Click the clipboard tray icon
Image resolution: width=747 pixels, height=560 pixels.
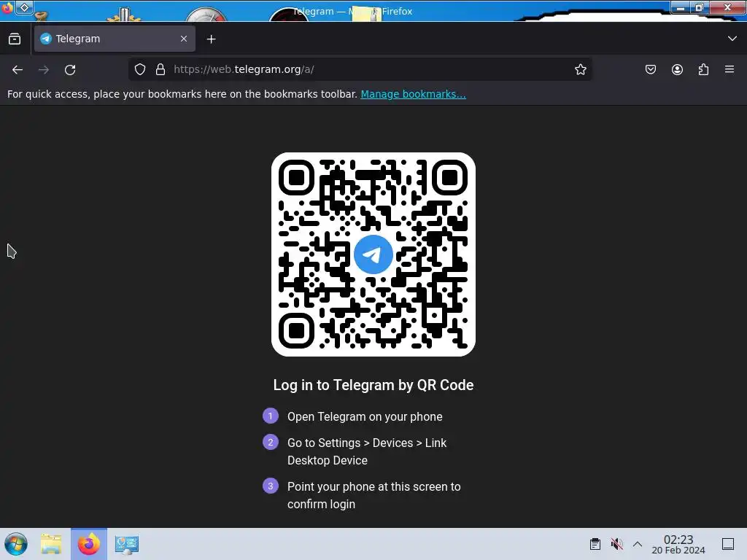595,544
